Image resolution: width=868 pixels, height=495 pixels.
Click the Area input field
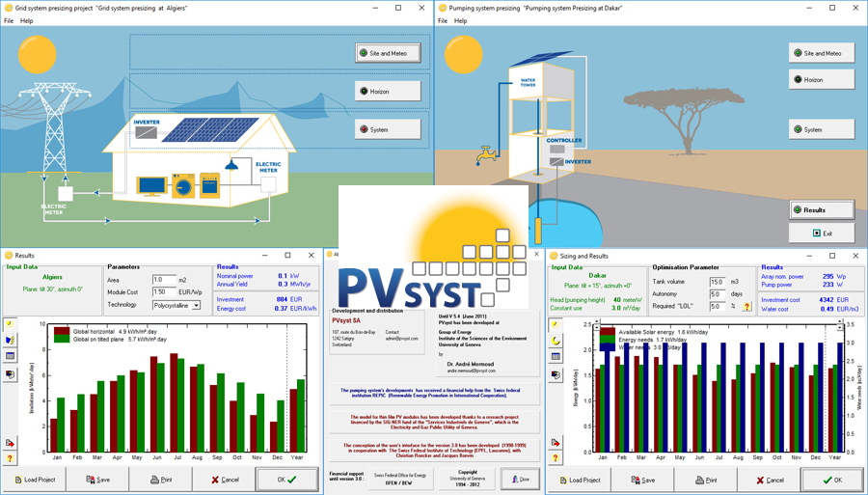[163, 280]
